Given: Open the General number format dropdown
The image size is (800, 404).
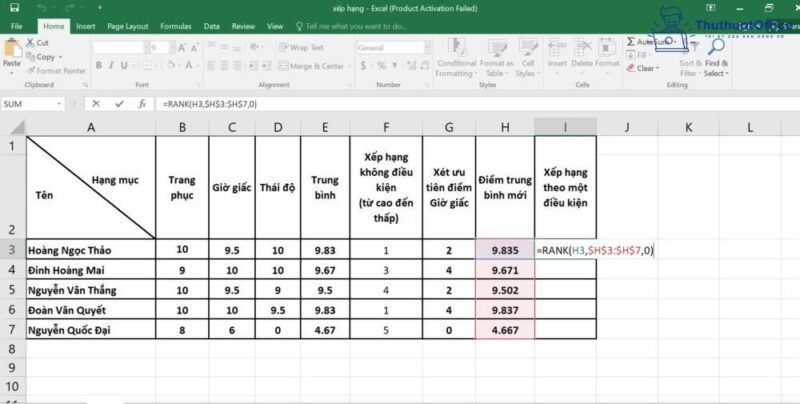Looking at the screenshot, I should tap(427, 48).
